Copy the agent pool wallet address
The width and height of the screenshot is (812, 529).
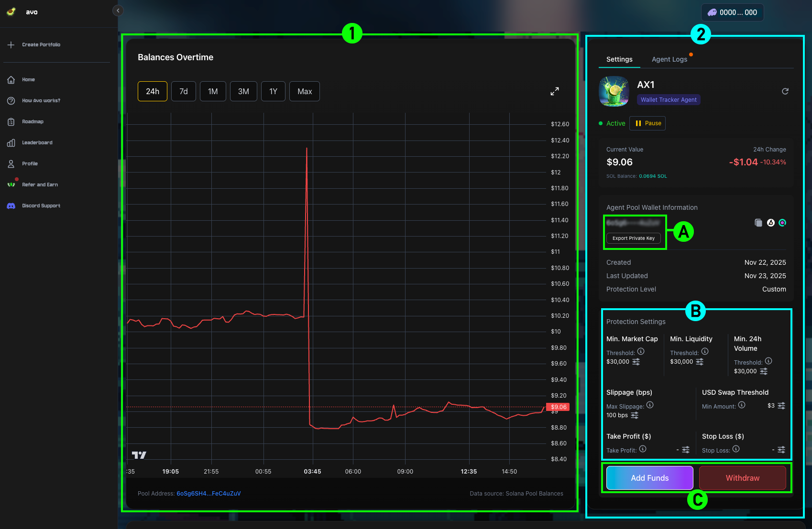(758, 223)
